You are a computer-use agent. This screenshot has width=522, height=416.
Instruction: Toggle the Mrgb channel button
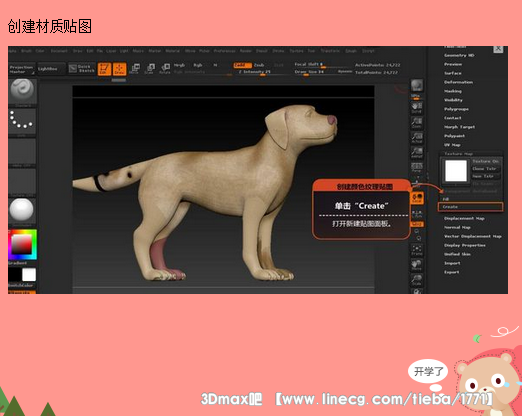179,65
